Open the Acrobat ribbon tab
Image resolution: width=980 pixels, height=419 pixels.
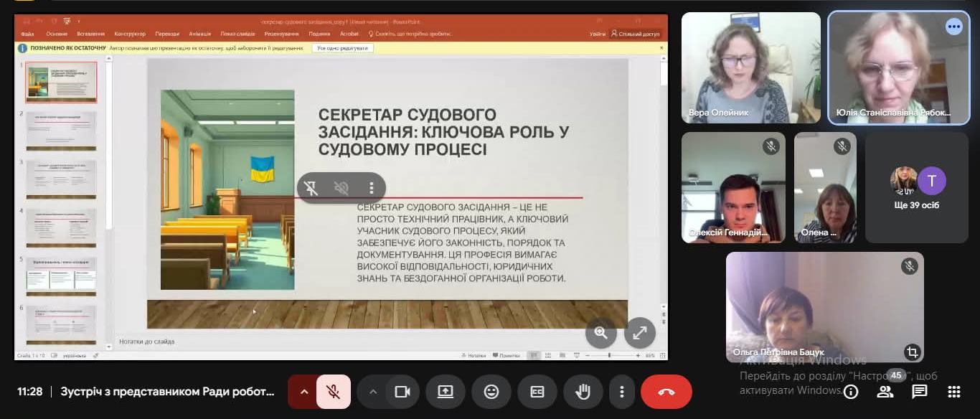349,34
